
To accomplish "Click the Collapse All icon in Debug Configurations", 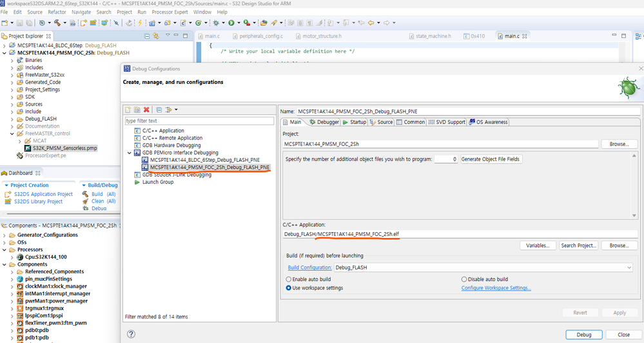I will click(x=159, y=110).
